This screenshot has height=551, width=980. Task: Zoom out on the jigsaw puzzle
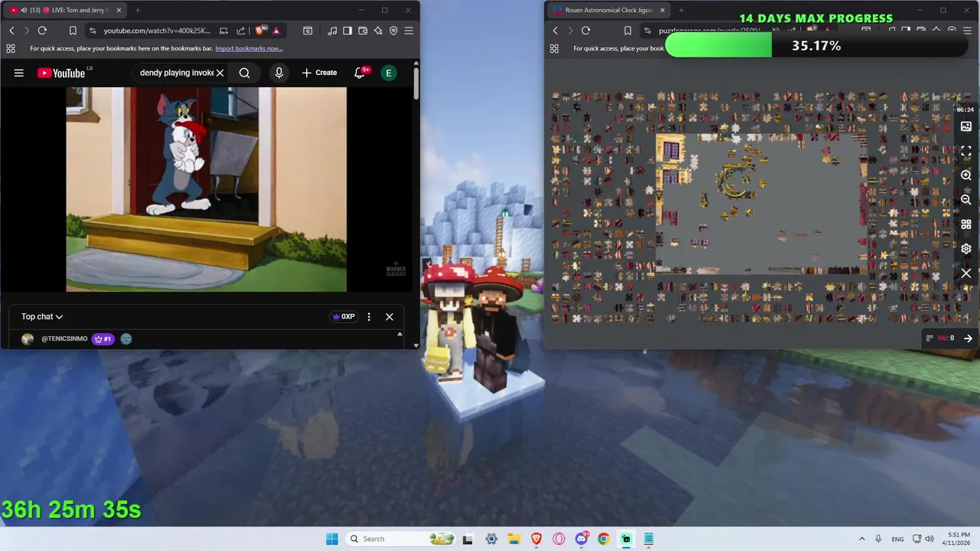tap(966, 200)
